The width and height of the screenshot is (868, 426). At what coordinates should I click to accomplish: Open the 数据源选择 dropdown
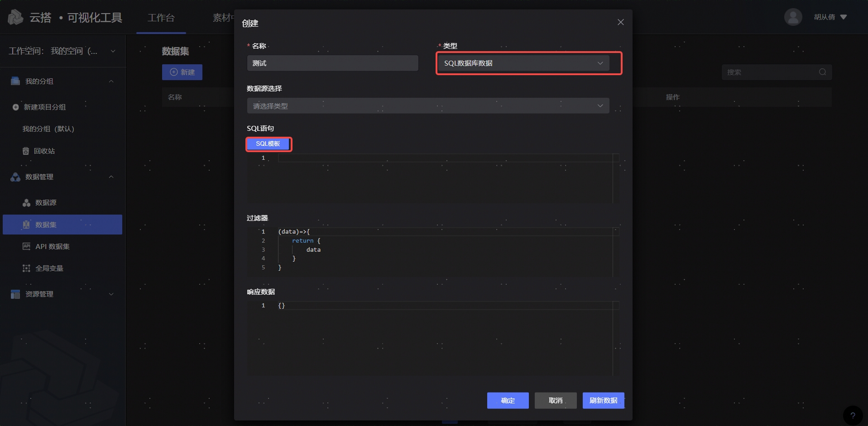tap(427, 106)
